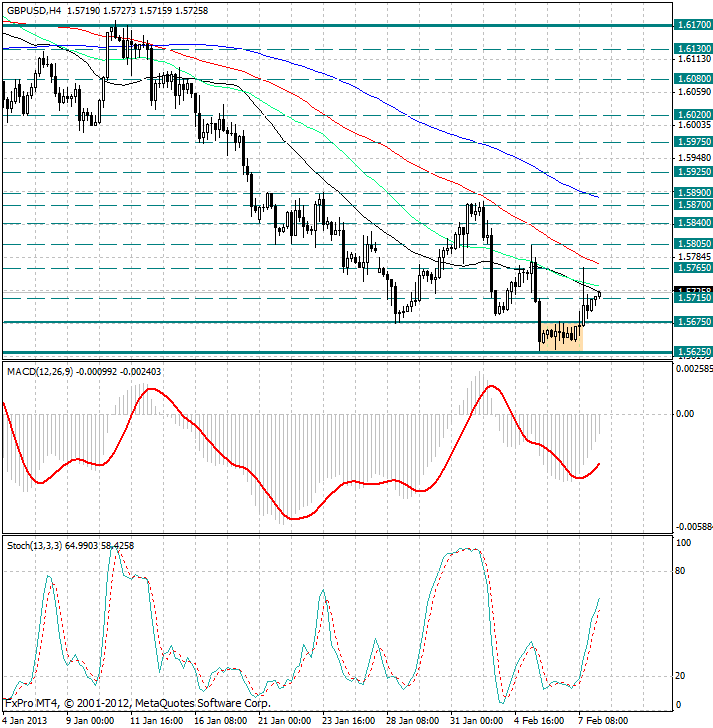This screenshot has height=728, width=713.
Task: Click the Stochastic 80 level label
Action: click(x=680, y=571)
